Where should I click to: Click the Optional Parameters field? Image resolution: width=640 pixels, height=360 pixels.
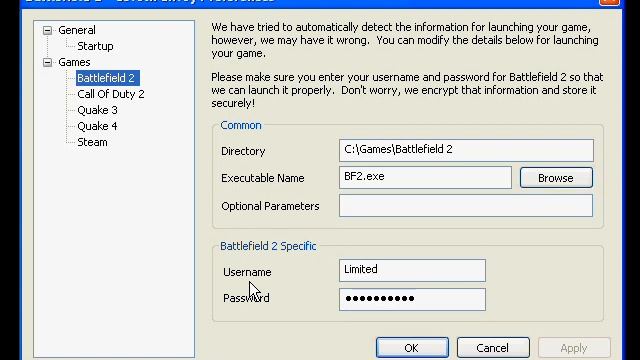click(466, 205)
